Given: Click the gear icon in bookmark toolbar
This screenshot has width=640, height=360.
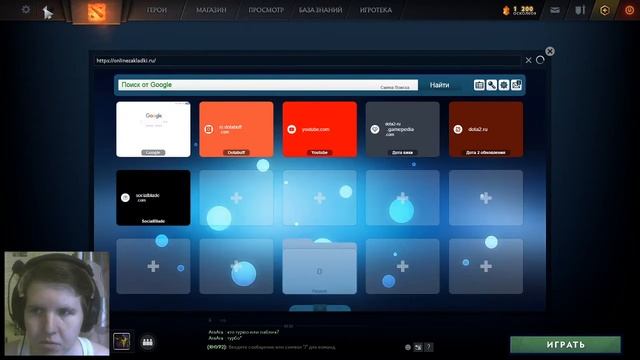Looking at the screenshot, I should click(504, 85).
